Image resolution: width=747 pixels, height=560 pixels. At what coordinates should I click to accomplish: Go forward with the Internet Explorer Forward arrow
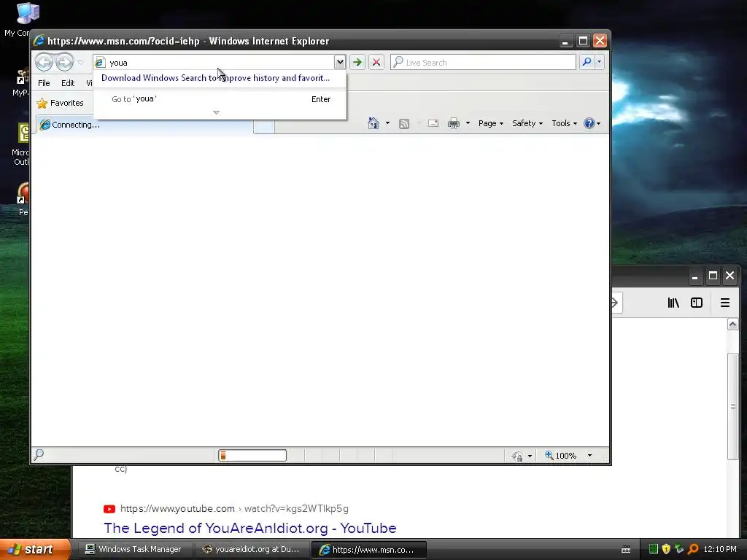(x=64, y=62)
